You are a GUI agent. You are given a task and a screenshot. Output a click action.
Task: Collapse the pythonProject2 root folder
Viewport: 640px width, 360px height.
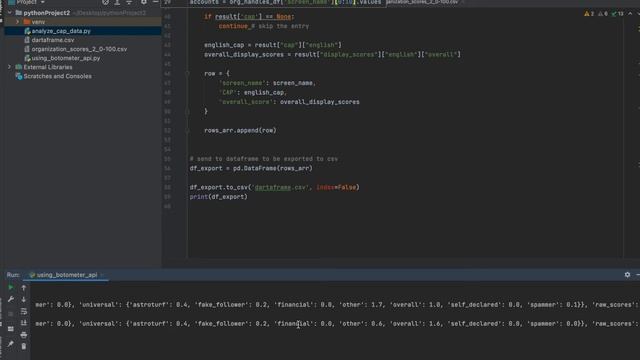10,13
